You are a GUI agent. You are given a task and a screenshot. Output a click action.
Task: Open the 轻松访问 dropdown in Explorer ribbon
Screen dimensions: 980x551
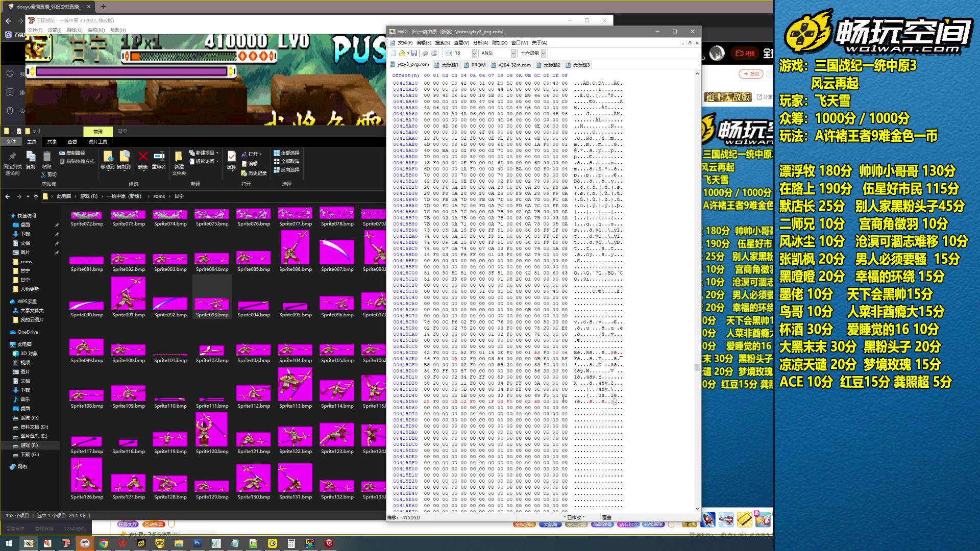(203, 161)
